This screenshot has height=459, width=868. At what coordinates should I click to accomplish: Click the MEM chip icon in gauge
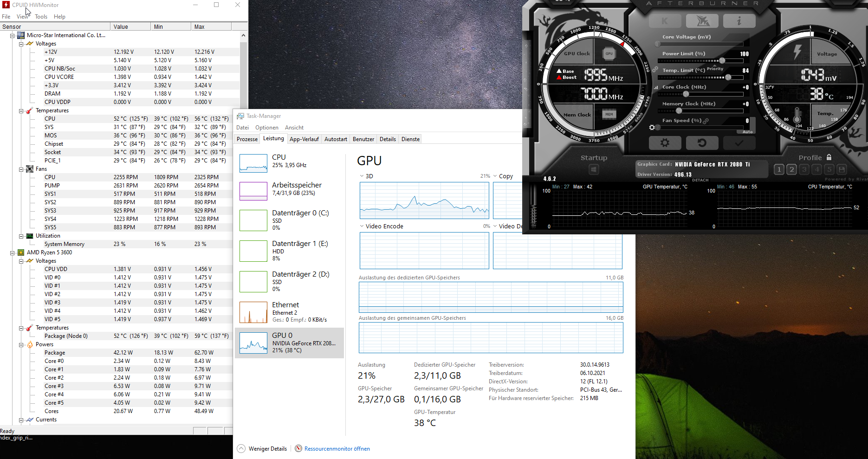click(609, 114)
